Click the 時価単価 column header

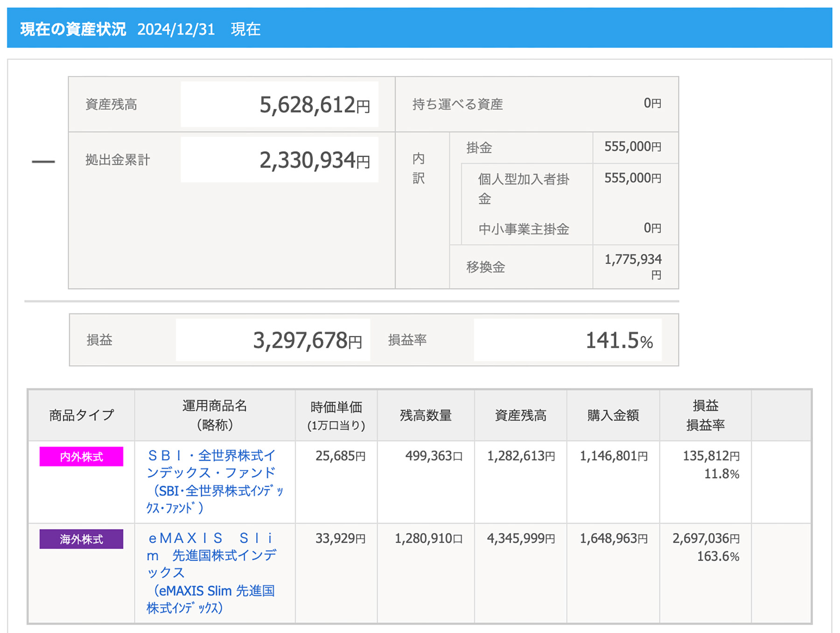[336, 415]
